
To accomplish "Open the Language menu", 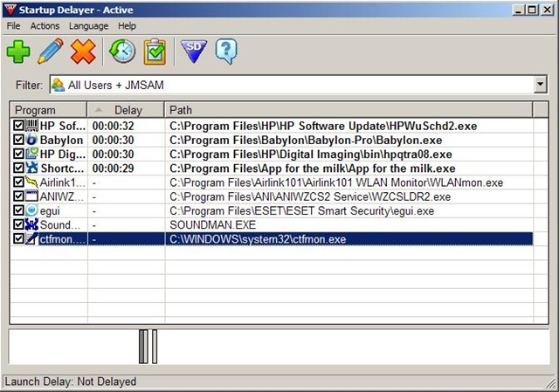I will tap(89, 26).
